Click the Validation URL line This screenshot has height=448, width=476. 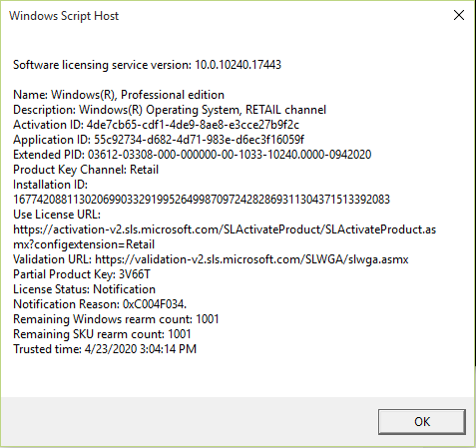coord(211,259)
